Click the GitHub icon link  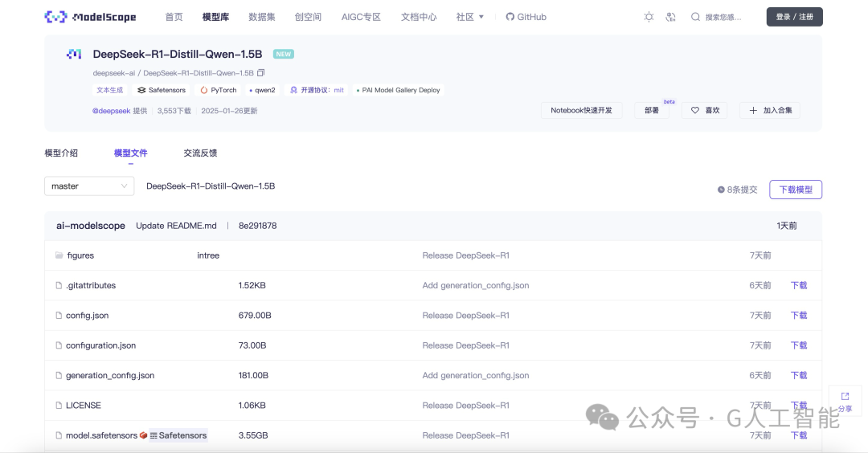(x=510, y=17)
